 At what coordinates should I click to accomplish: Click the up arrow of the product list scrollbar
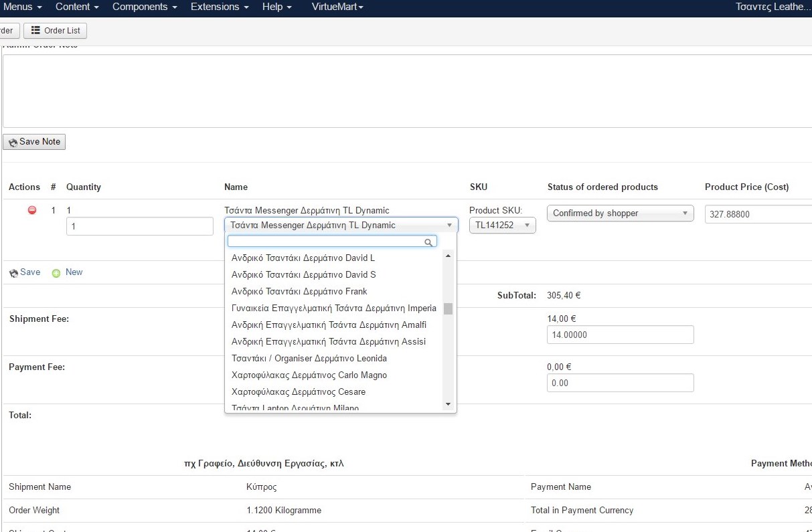[448, 255]
